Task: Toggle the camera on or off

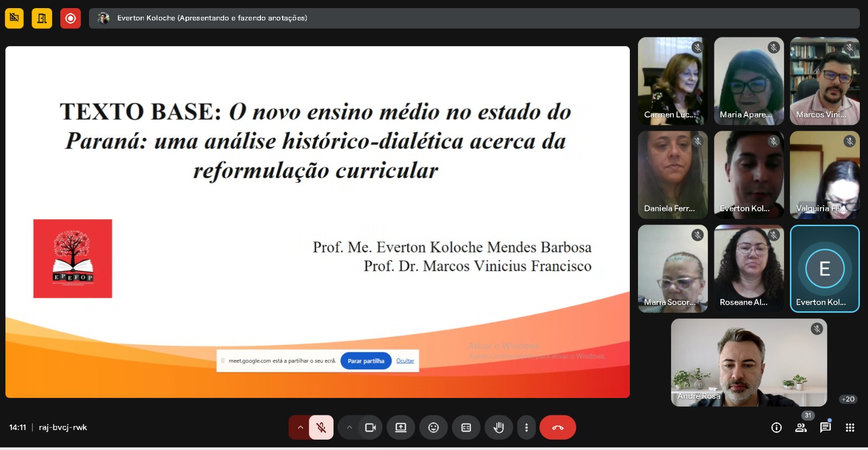Action: point(371,428)
